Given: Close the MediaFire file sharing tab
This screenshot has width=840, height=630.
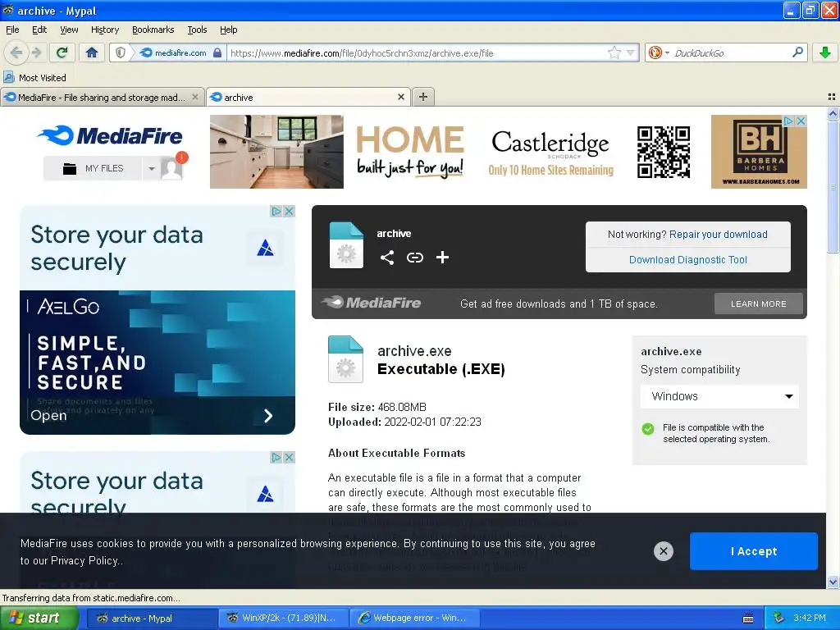Looking at the screenshot, I should point(195,97).
